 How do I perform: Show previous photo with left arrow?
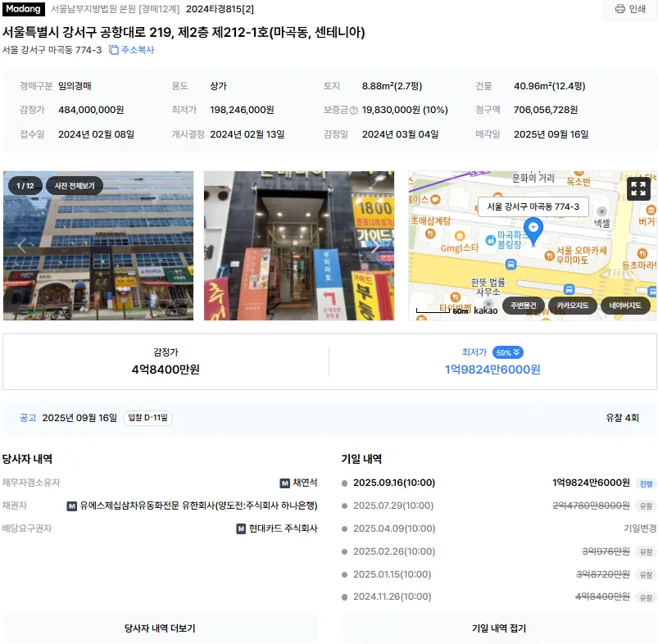(x=21, y=246)
